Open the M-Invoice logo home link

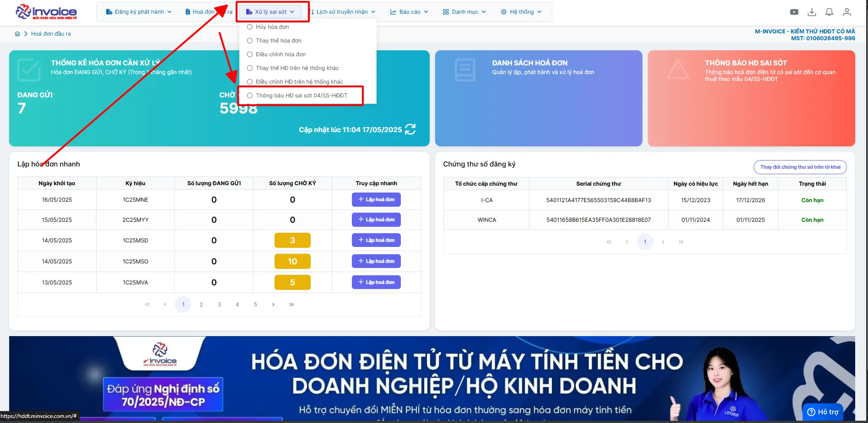point(46,12)
